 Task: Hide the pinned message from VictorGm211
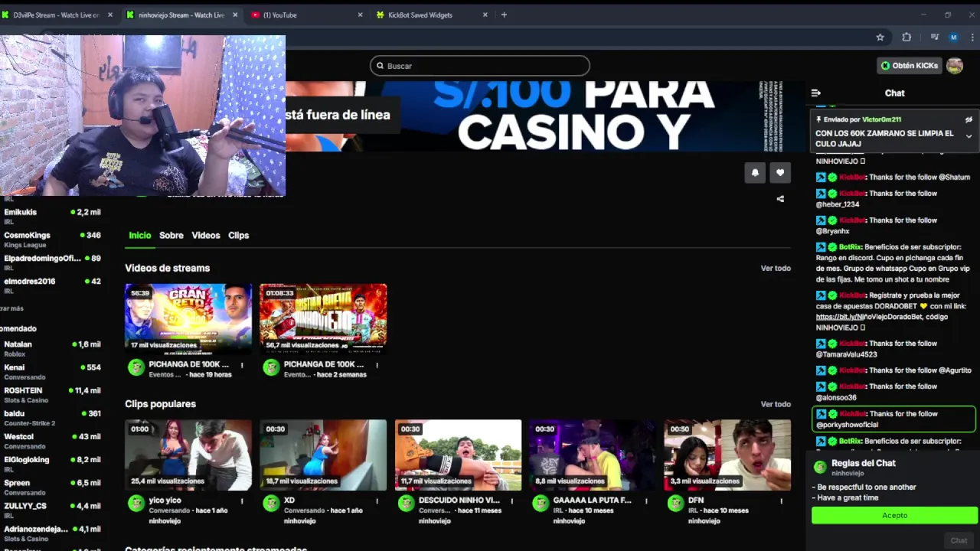click(969, 119)
